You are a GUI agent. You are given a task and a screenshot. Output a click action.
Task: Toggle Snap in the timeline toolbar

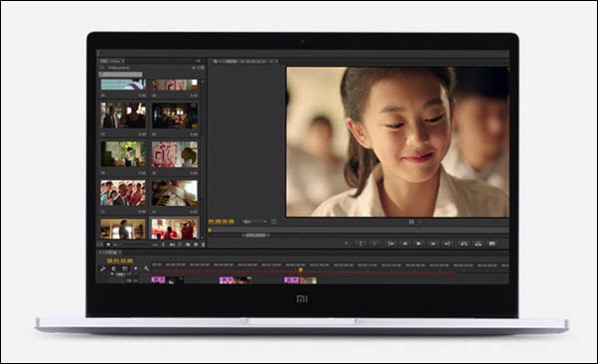click(x=114, y=269)
